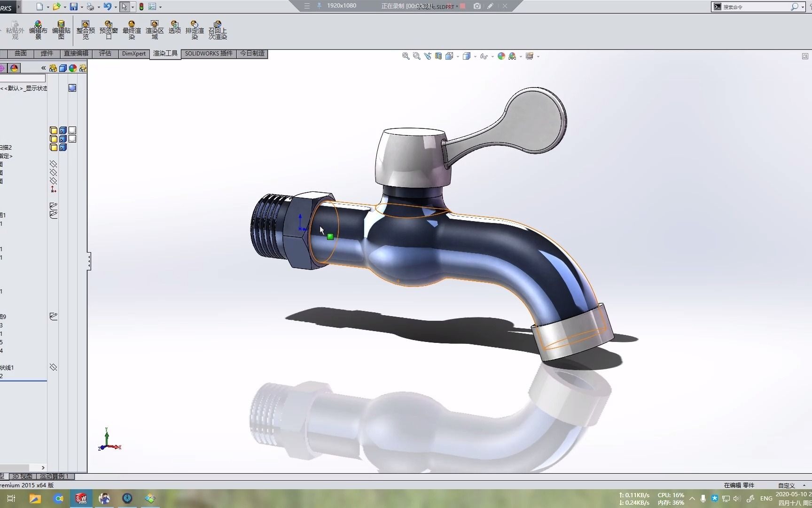Toggle the bottom blue checkbox in appearance panel
This screenshot has height=508, width=812.
62,147
